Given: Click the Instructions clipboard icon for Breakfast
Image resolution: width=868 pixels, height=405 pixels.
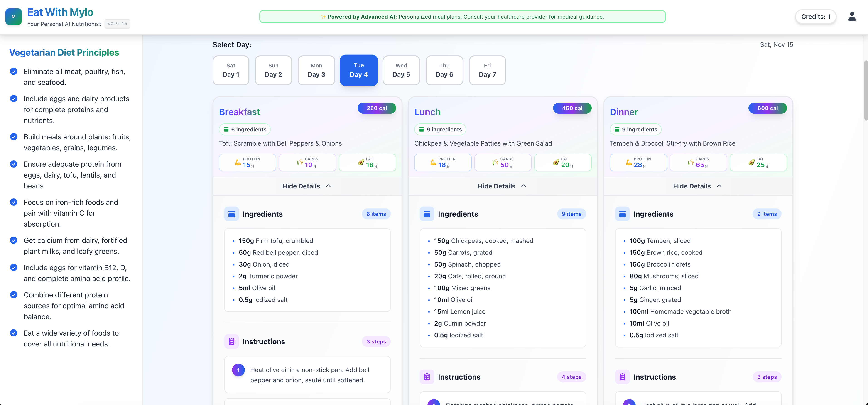Looking at the screenshot, I should (x=231, y=341).
